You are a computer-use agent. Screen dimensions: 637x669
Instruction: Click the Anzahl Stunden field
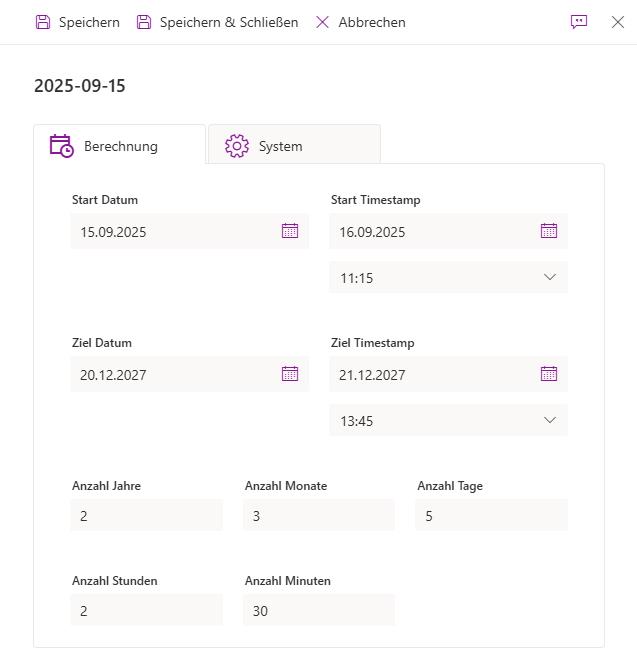(147, 610)
